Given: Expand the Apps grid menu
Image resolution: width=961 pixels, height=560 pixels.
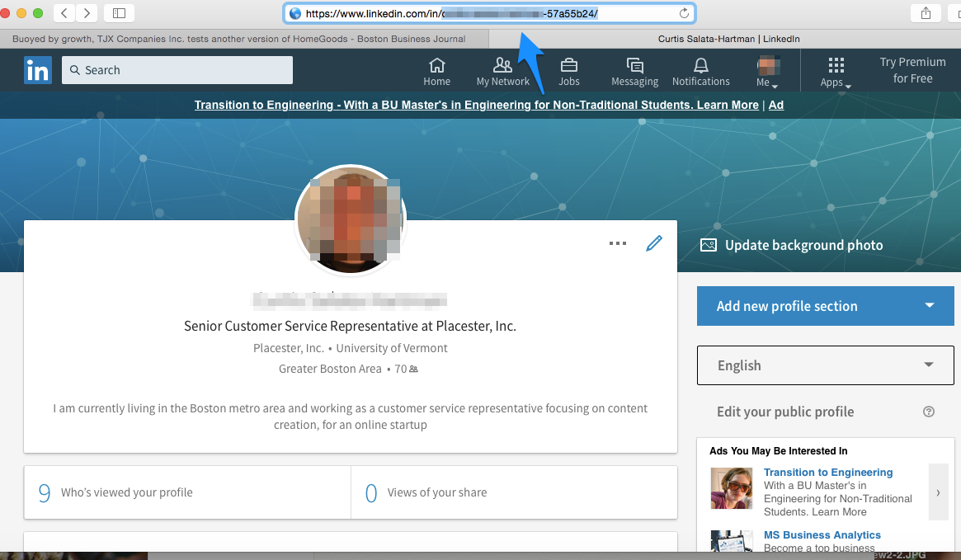Looking at the screenshot, I should click(836, 73).
